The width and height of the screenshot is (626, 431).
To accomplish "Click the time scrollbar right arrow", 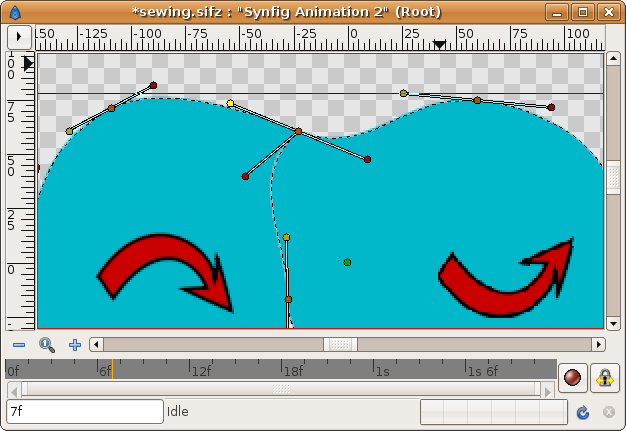I will point(548,390).
